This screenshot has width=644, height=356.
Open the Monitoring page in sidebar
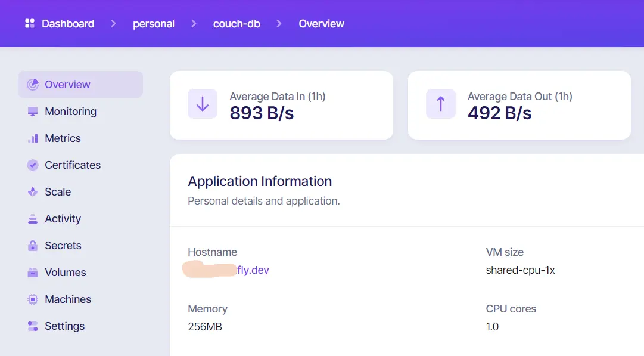coord(70,112)
